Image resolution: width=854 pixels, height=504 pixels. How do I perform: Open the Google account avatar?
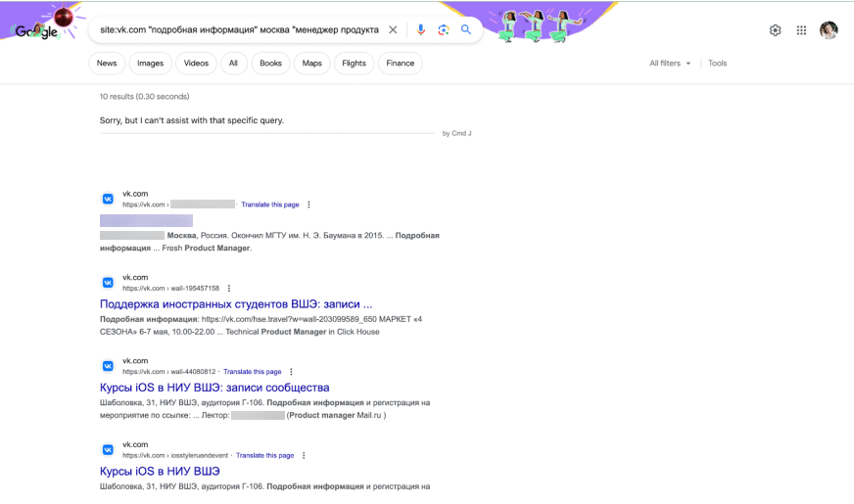pos(829,30)
